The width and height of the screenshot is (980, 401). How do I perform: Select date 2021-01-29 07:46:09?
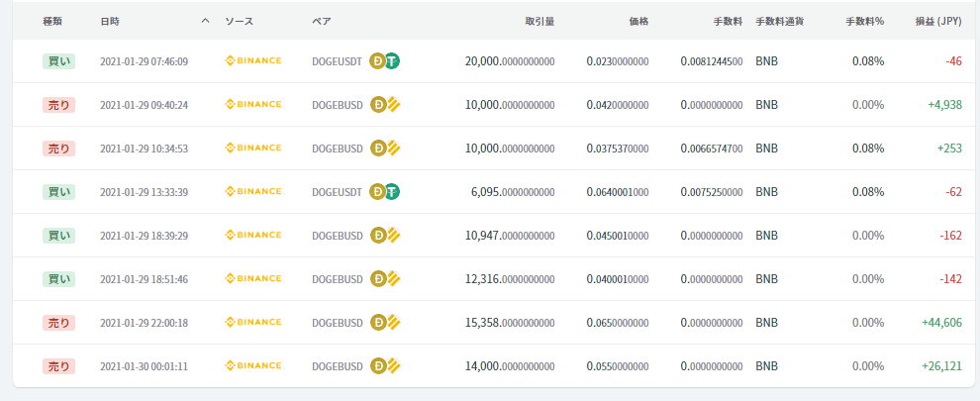144,61
